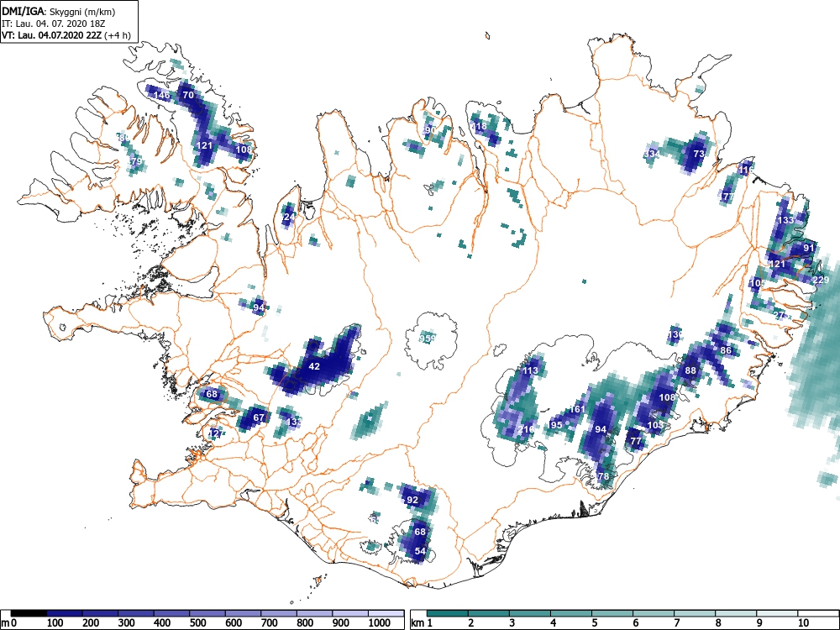Screen dimensions: 840x630
Task: Click the 'DMI/IGA: Skyggni (m/km)' title text
Action: click(x=59, y=11)
